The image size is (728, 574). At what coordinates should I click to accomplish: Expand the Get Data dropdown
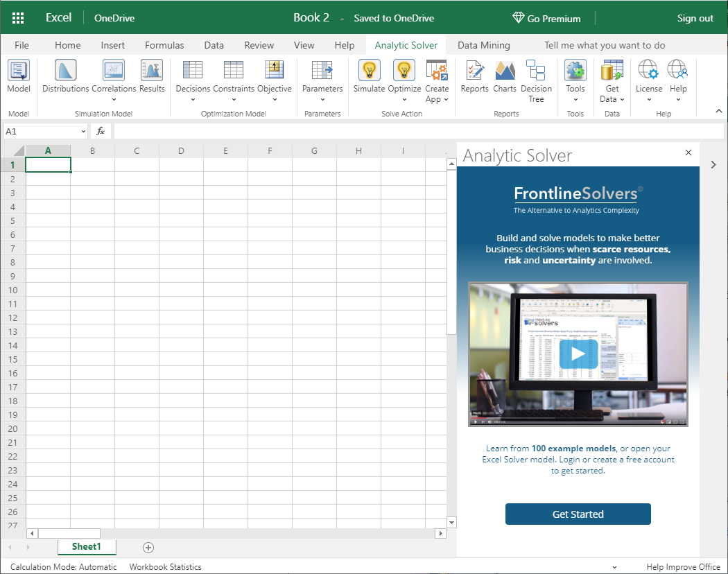tap(621, 99)
